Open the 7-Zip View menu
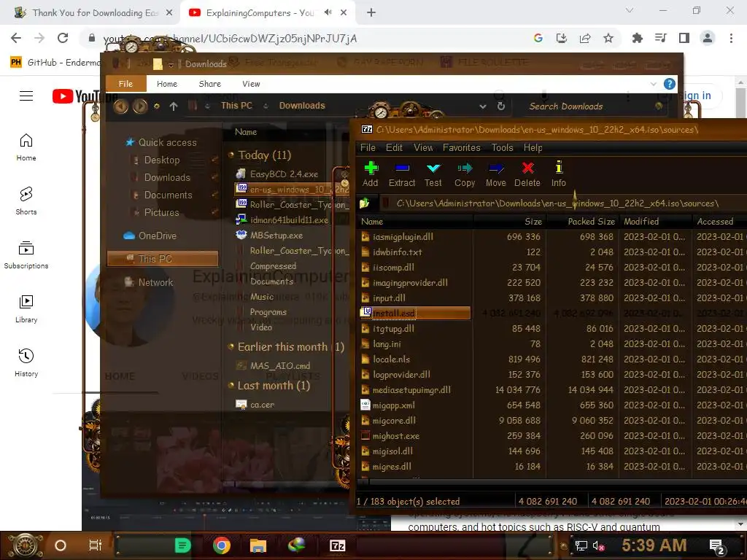The height and width of the screenshot is (560, 747). point(423,147)
